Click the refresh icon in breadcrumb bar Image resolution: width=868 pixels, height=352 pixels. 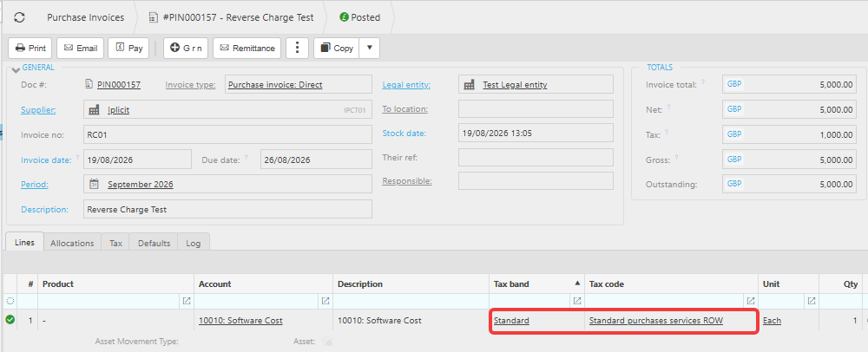tap(19, 17)
